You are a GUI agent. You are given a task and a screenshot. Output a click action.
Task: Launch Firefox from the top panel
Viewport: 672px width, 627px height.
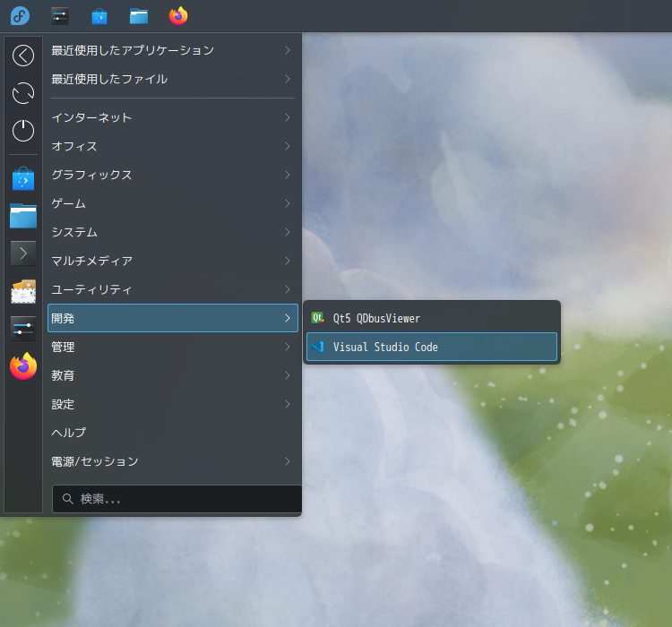click(178, 16)
